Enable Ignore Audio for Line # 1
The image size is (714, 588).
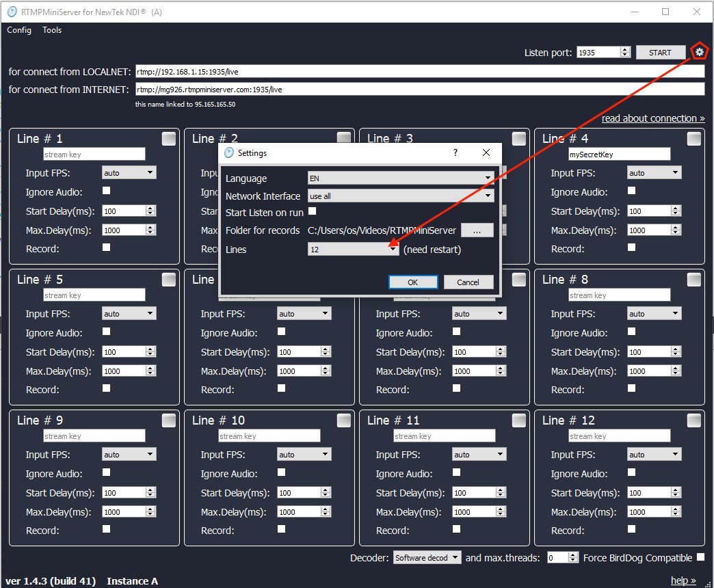coord(107,191)
